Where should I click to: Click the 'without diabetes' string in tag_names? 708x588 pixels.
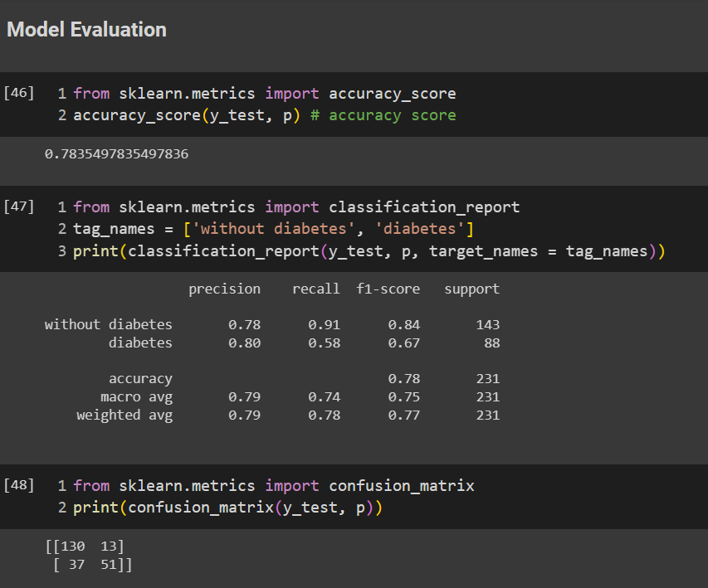[x=269, y=229]
